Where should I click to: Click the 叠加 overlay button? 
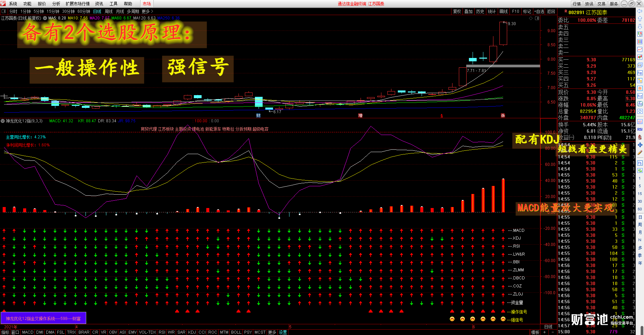[x=469, y=11]
